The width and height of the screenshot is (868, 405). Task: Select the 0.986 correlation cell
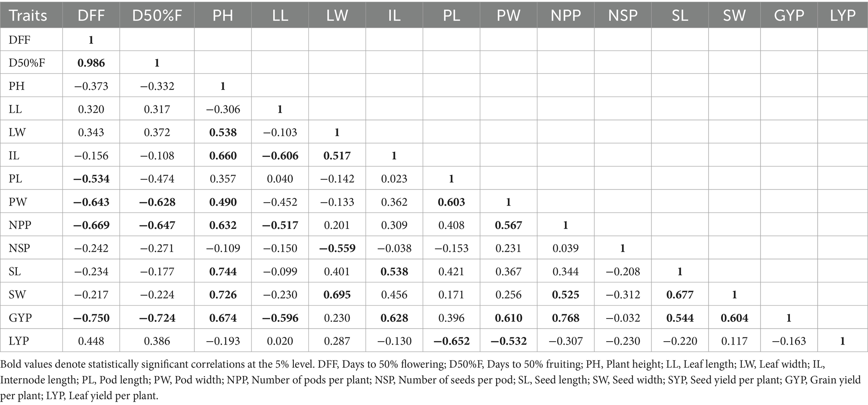(x=91, y=63)
